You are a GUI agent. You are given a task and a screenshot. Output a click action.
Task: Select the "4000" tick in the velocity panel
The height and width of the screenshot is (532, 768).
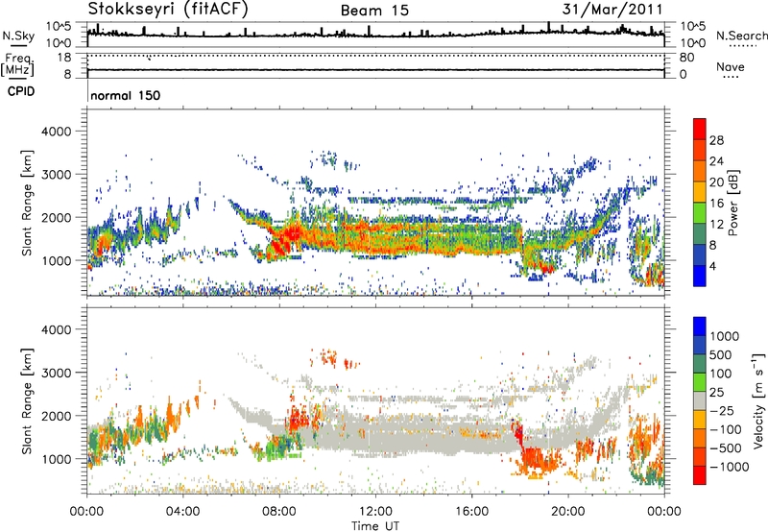point(56,329)
